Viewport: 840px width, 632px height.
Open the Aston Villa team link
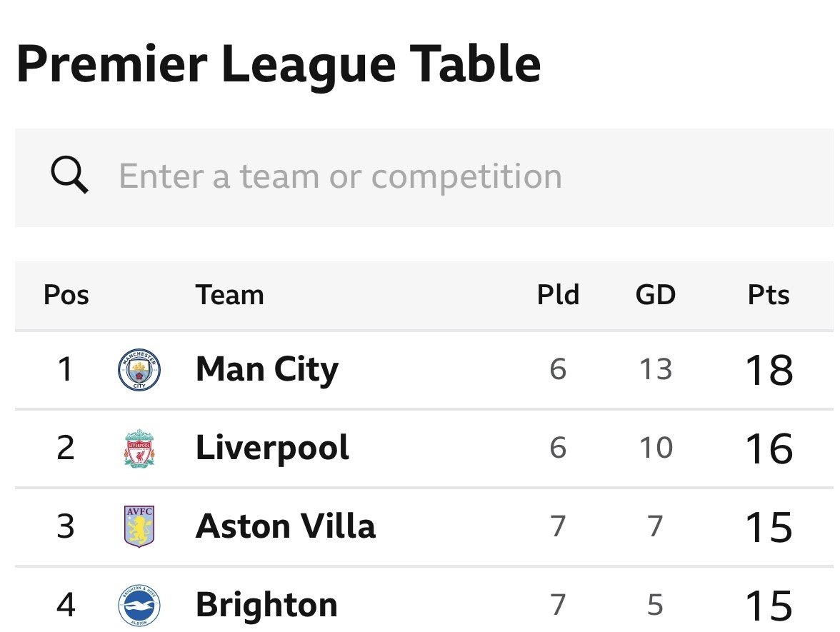pyautogui.click(x=286, y=526)
